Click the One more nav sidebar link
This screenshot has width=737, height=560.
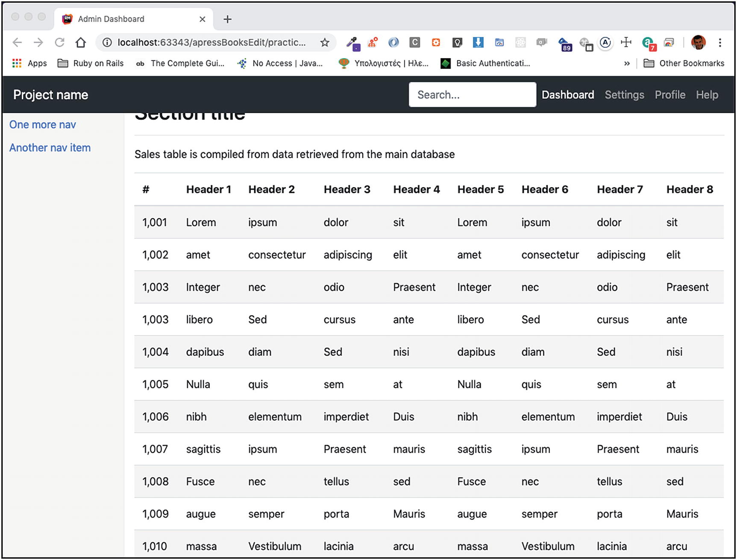[x=43, y=124]
